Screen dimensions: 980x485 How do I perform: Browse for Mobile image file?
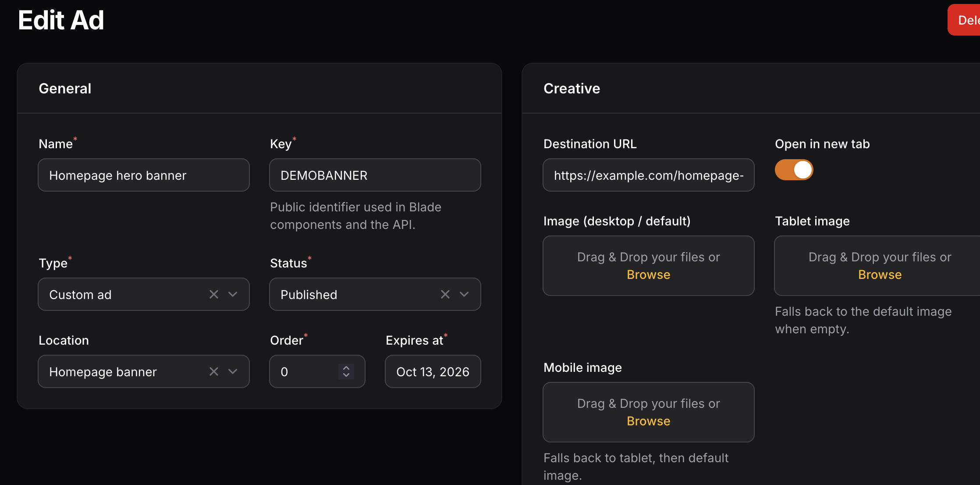pyautogui.click(x=648, y=421)
